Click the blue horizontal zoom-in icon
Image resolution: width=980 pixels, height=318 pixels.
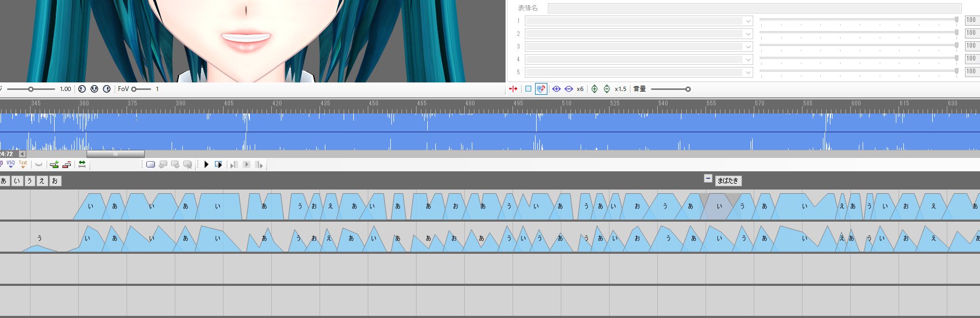pos(556,89)
